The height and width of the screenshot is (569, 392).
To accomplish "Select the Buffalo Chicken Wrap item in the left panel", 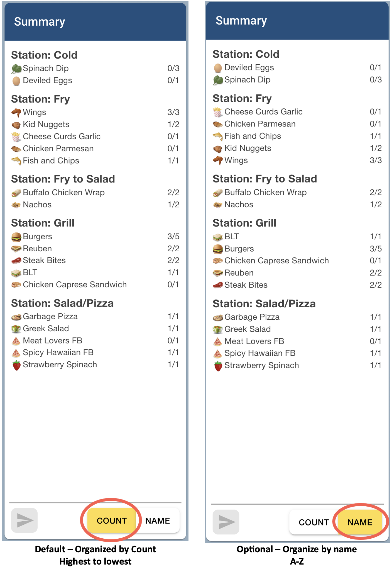I will click(64, 193).
